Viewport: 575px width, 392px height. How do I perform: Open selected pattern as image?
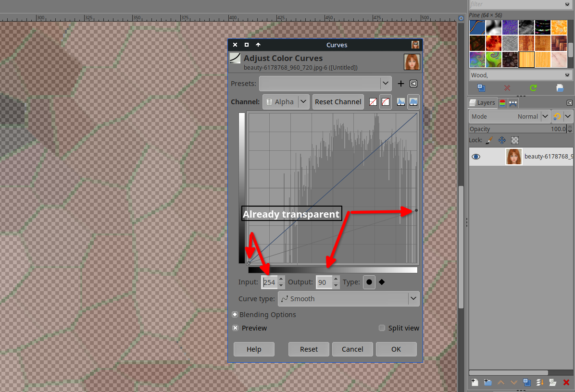click(560, 88)
